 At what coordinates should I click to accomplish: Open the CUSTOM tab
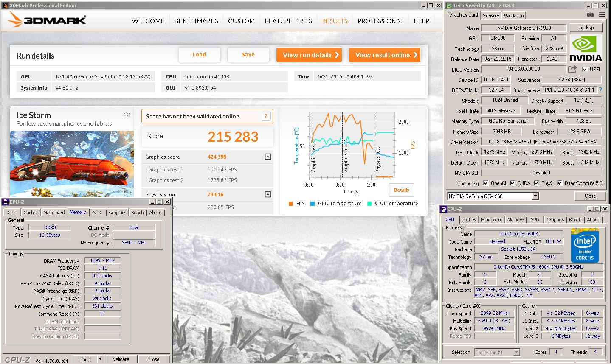tap(241, 21)
